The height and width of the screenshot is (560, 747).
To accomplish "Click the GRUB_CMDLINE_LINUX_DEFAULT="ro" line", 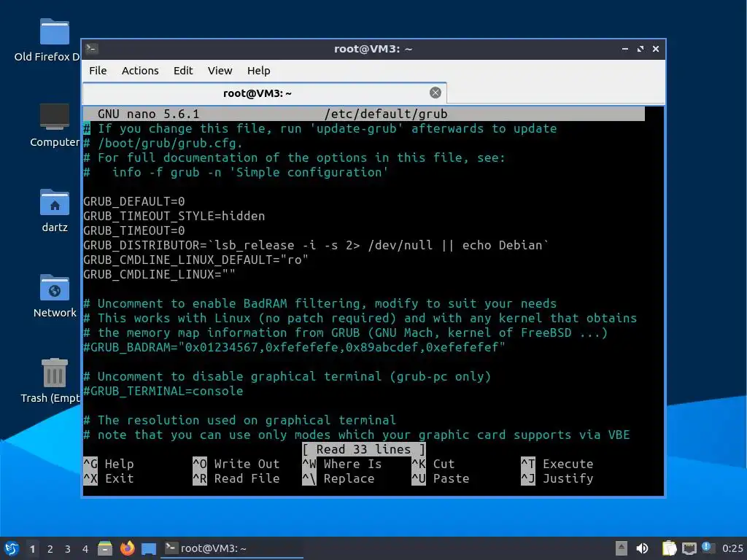I will click(196, 260).
